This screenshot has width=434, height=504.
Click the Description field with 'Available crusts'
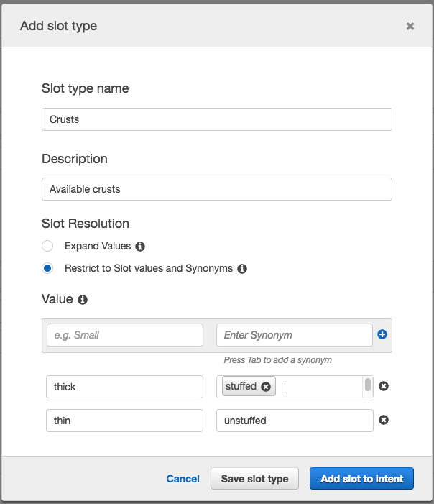216,189
